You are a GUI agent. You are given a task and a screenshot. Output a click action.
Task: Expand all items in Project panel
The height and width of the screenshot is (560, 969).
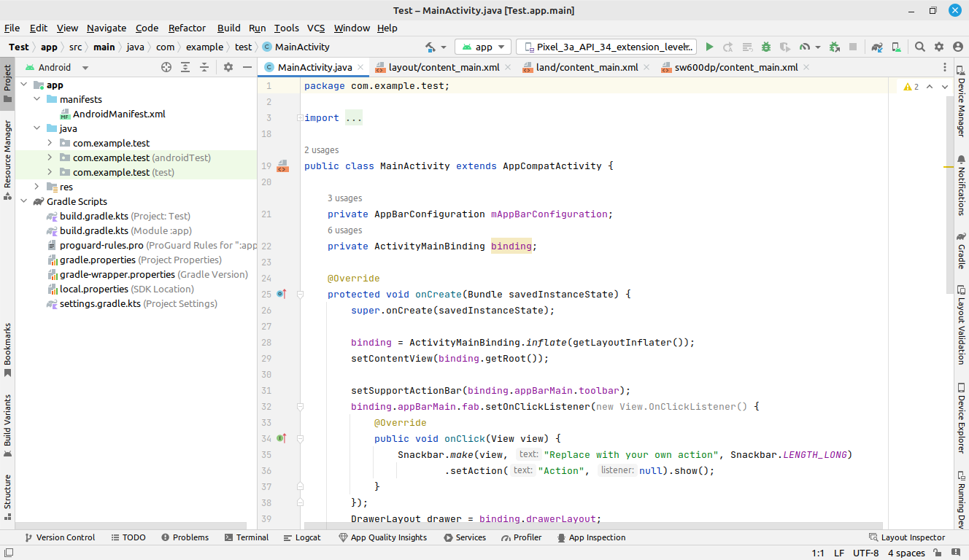point(185,67)
